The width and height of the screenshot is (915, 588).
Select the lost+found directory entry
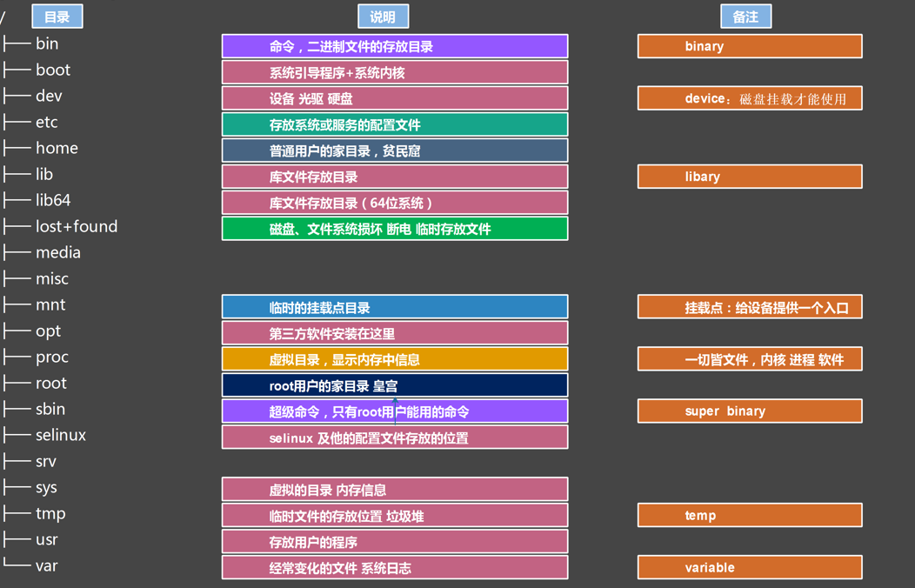[x=77, y=226]
